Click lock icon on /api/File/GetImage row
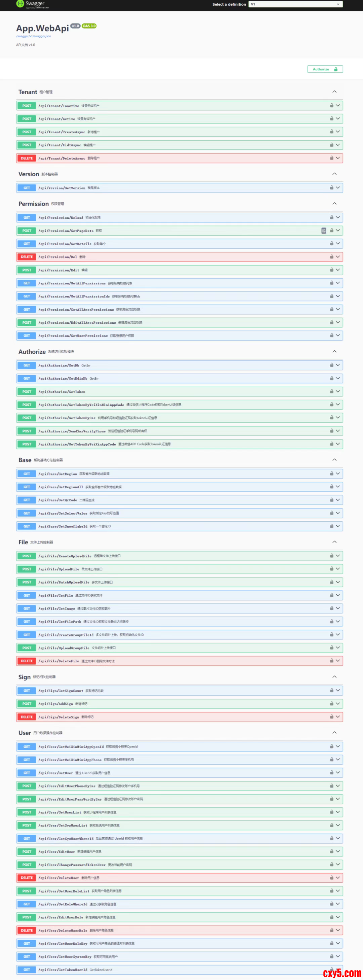 pos(331,608)
